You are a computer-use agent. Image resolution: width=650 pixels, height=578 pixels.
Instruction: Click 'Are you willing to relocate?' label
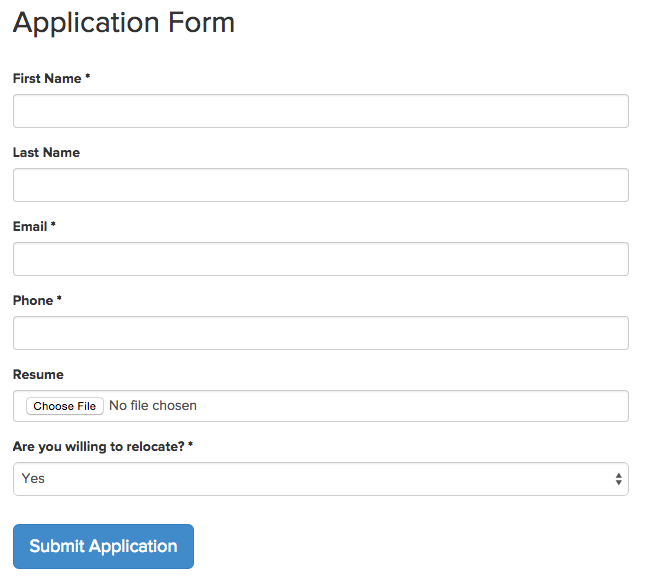(x=98, y=447)
